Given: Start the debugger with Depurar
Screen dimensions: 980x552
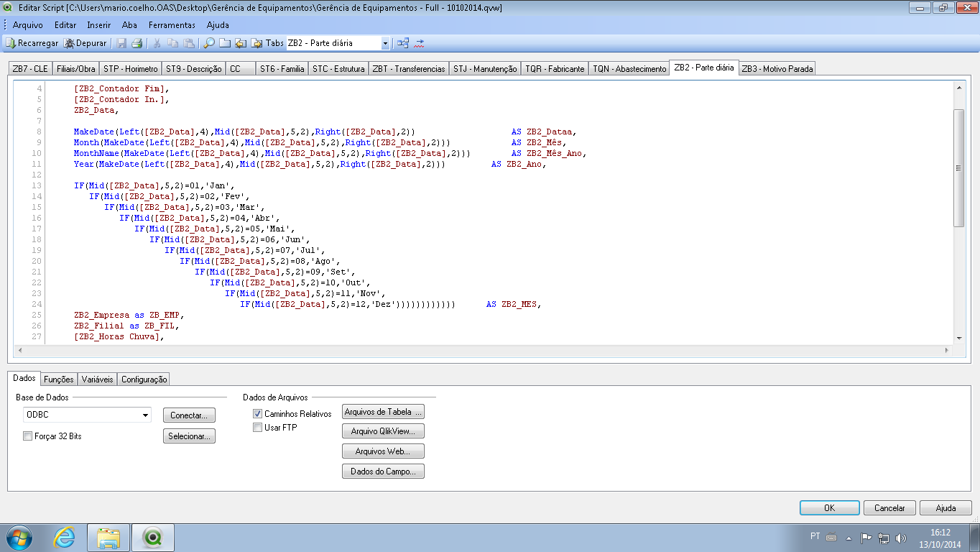Looking at the screenshot, I should pos(85,43).
